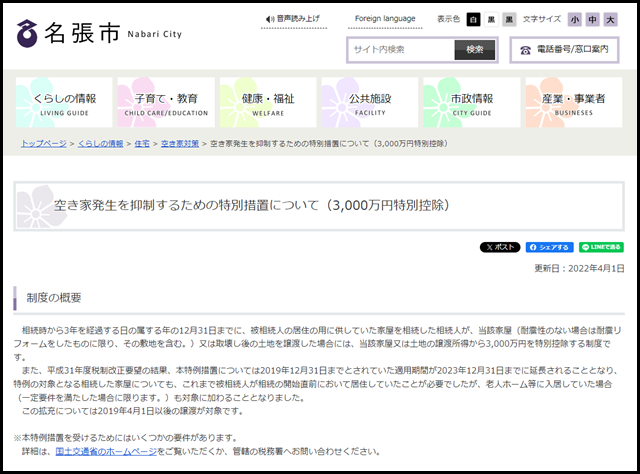Open the Foreign language link
Viewport: 640px width, 474px height.
[x=385, y=18]
